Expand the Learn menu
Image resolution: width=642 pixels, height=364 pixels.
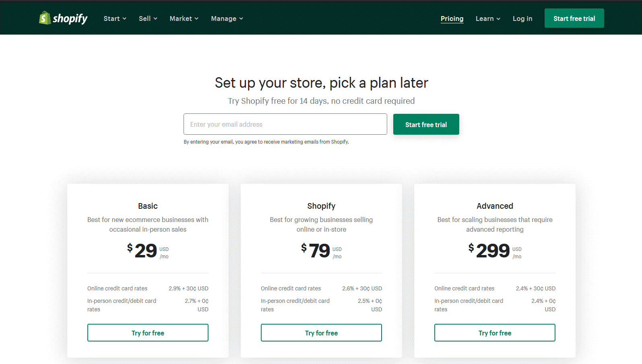pyautogui.click(x=488, y=19)
